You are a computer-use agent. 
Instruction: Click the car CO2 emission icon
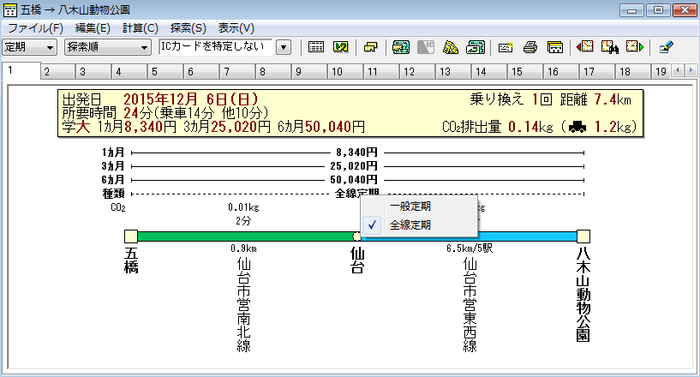(x=577, y=127)
